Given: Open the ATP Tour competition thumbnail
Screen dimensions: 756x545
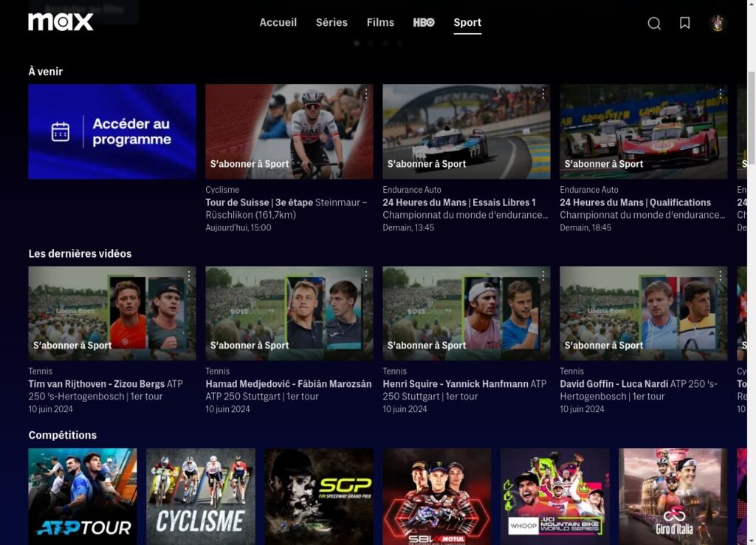Looking at the screenshot, I should click(82, 496).
